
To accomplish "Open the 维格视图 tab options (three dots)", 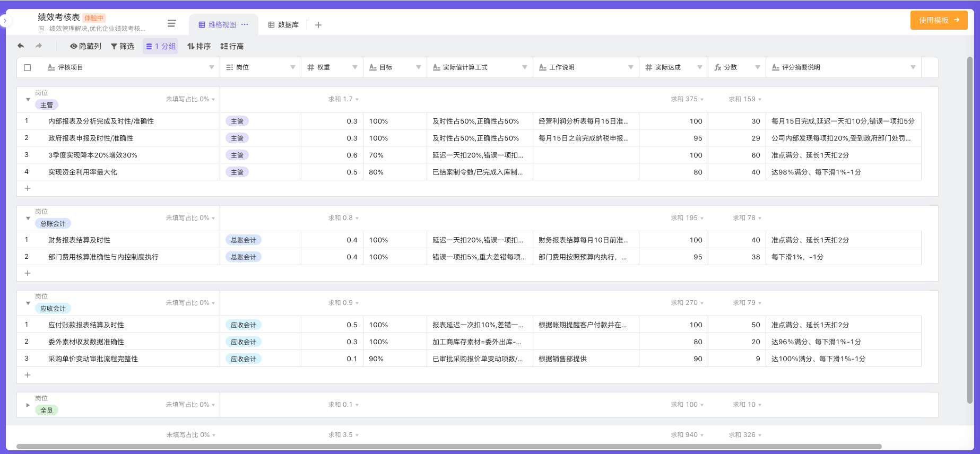I will tap(245, 24).
